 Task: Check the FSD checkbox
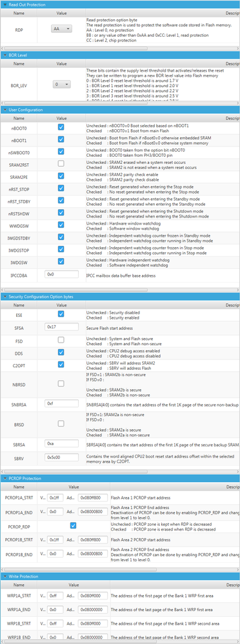click(61, 339)
